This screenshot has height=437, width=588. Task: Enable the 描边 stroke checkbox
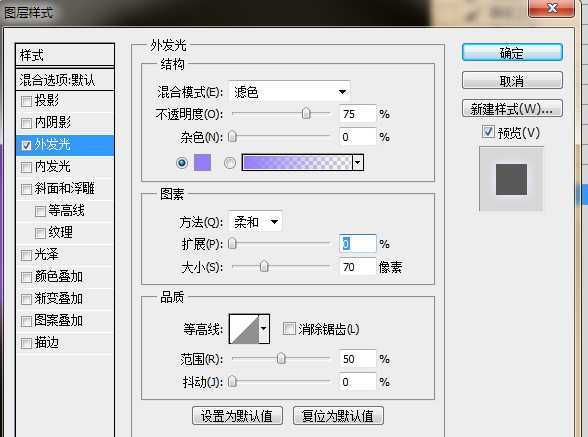pyautogui.click(x=26, y=343)
